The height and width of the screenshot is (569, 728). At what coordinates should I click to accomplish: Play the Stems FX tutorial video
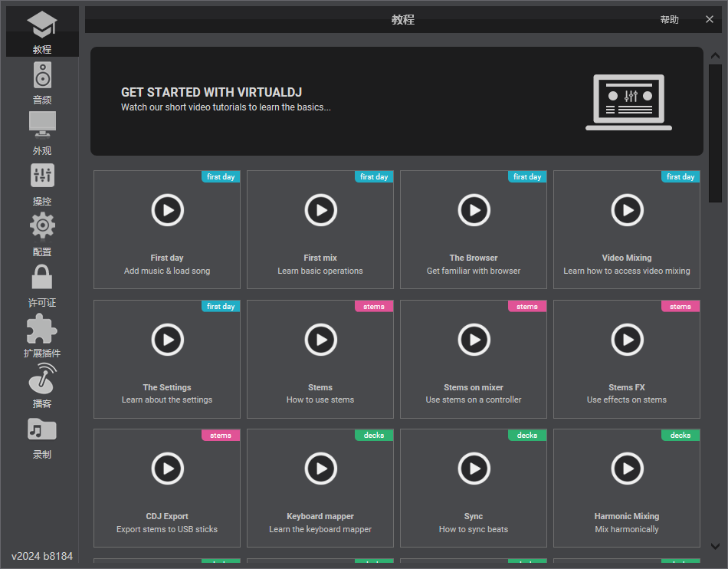[x=628, y=340]
